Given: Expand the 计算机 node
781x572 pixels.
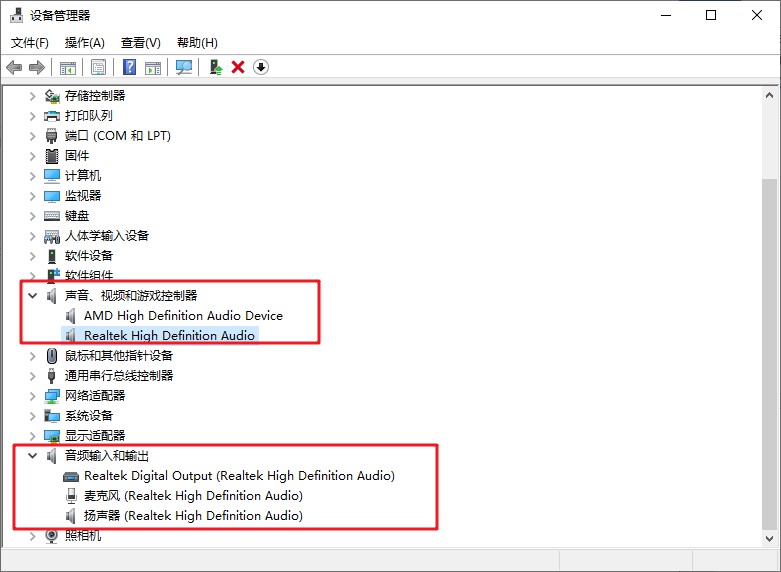Looking at the screenshot, I should 32,176.
